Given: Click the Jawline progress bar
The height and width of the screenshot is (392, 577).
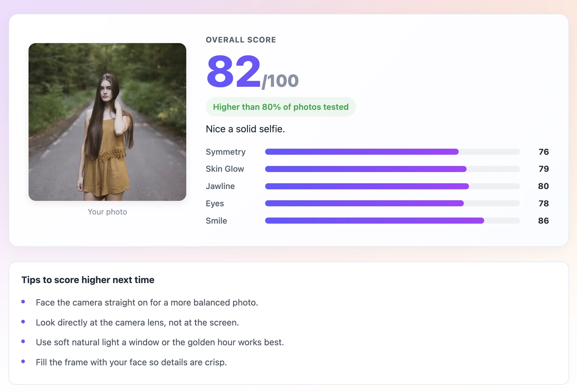Looking at the screenshot, I should coord(392,186).
